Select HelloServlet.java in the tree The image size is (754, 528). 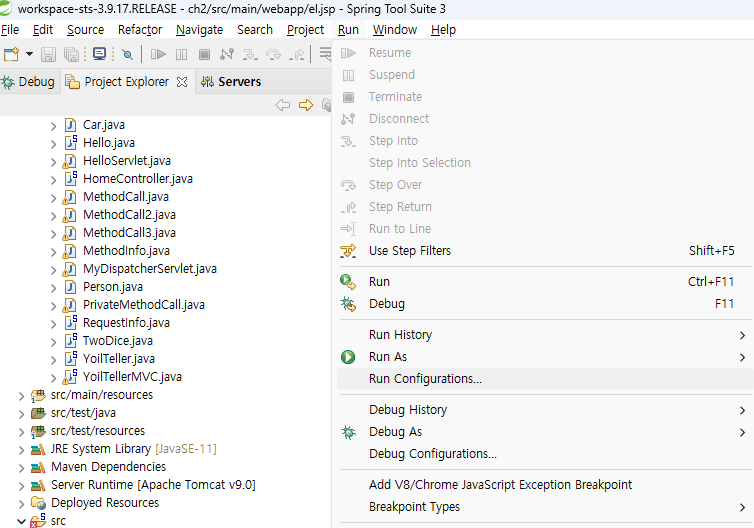127,161
